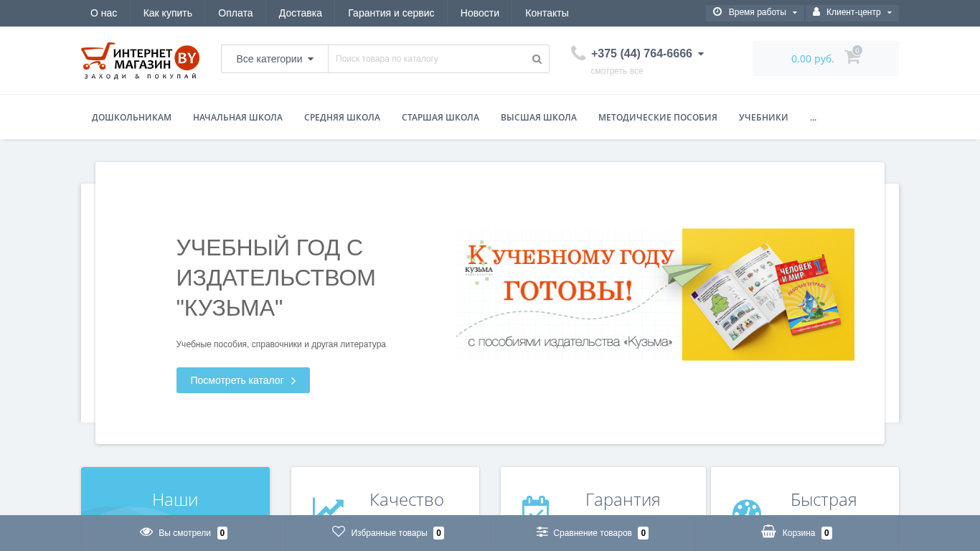980x551 pixels.
Task: Click the sliders icon for Сравнение товаров
Action: [x=542, y=532]
